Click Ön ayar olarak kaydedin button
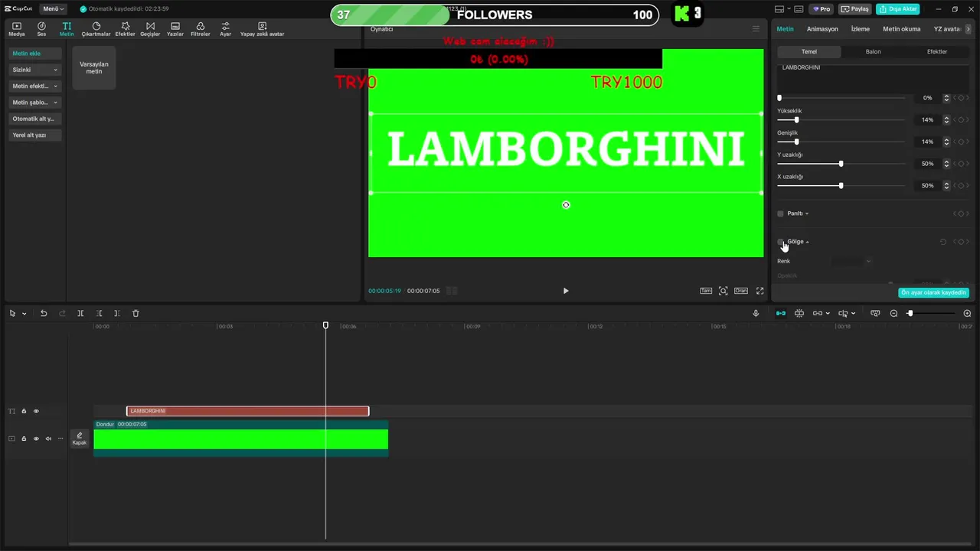 (x=933, y=292)
